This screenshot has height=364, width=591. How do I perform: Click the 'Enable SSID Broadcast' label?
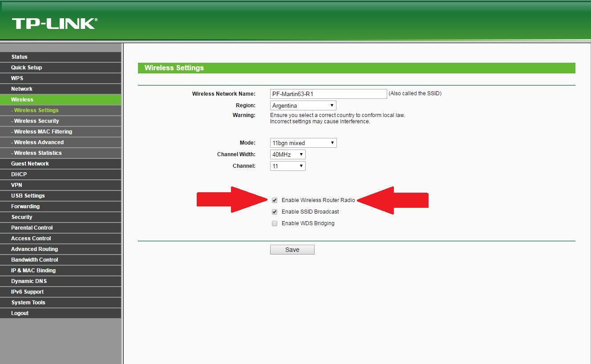point(310,212)
